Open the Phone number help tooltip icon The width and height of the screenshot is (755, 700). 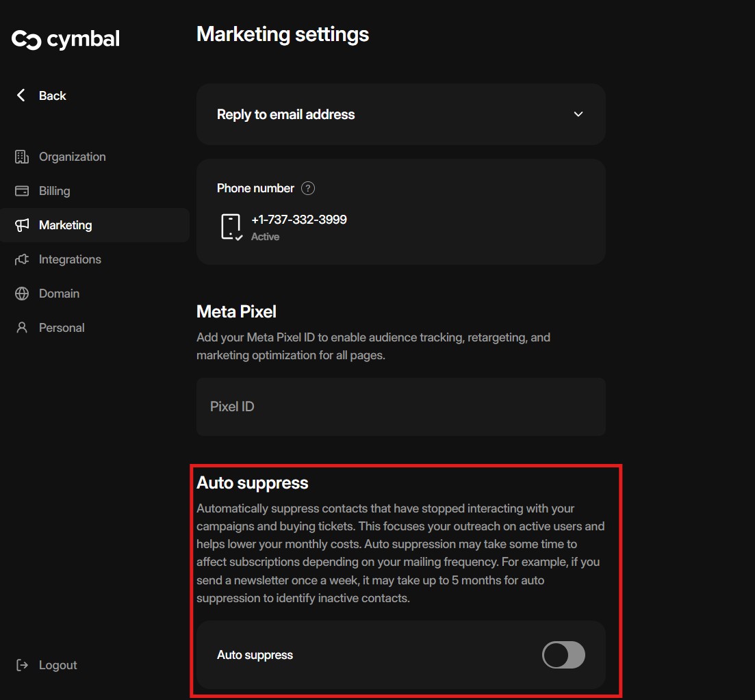point(308,188)
